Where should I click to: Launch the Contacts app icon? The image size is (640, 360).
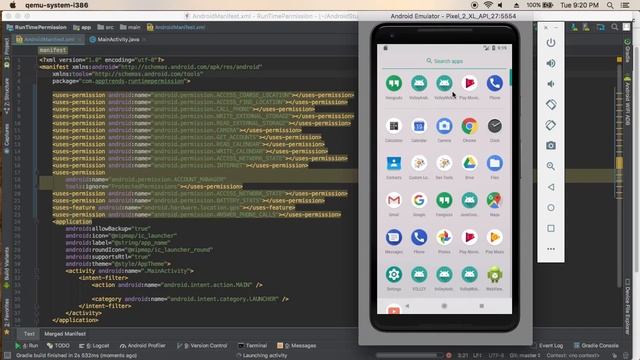click(393, 163)
